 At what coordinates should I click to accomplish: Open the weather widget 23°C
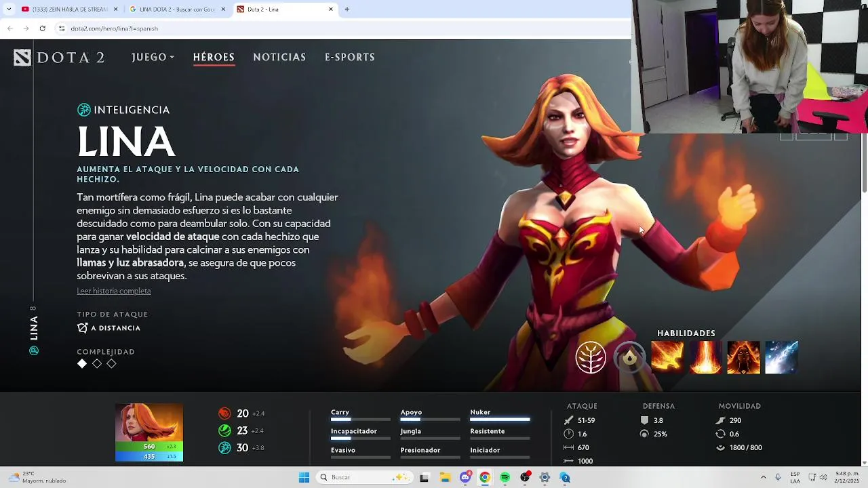coord(37,477)
